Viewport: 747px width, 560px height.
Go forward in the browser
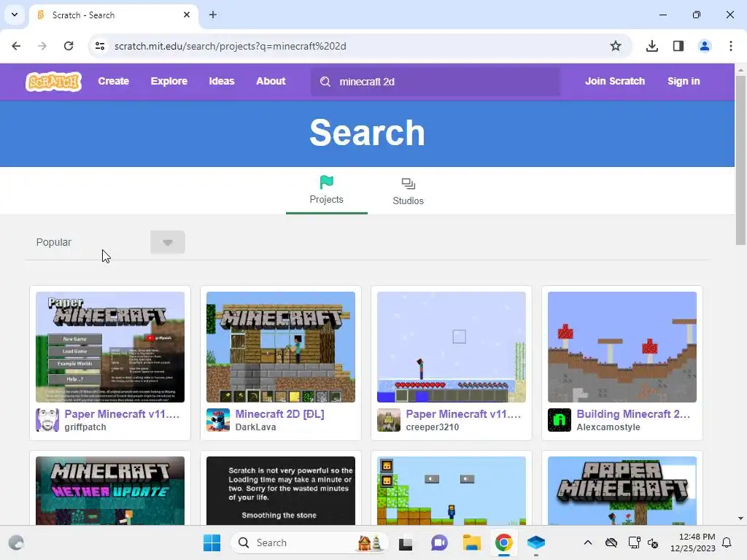(42, 46)
